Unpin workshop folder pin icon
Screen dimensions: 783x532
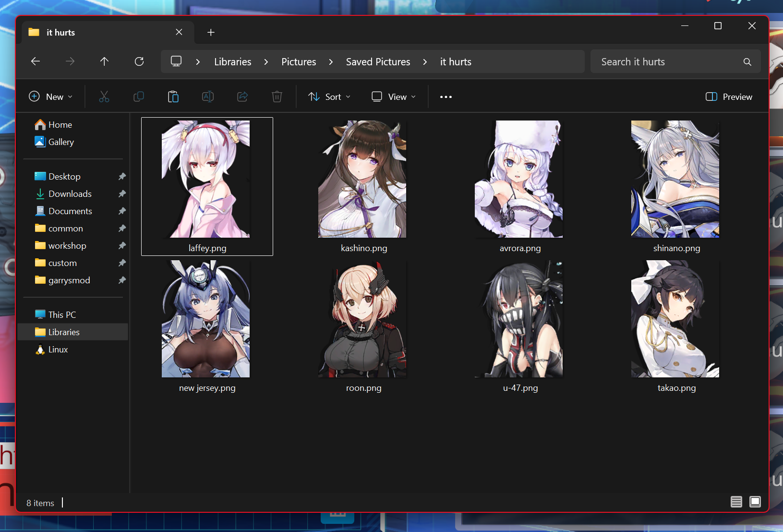coord(122,246)
